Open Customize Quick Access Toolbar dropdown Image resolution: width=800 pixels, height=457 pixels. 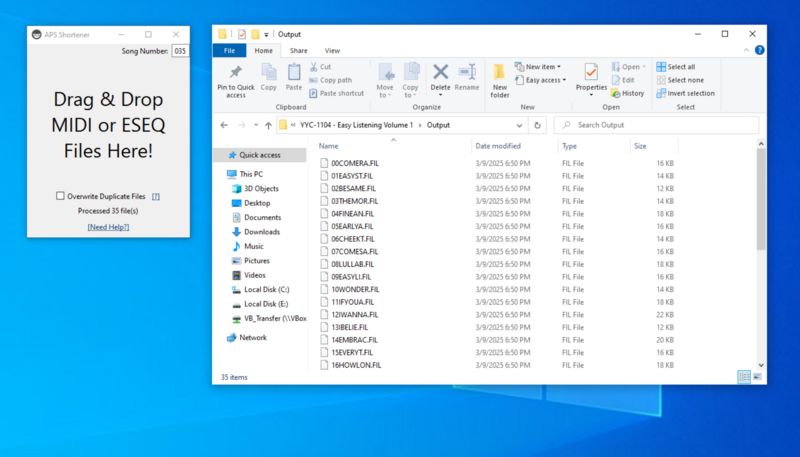pyautogui.click(x=266, y=35)
